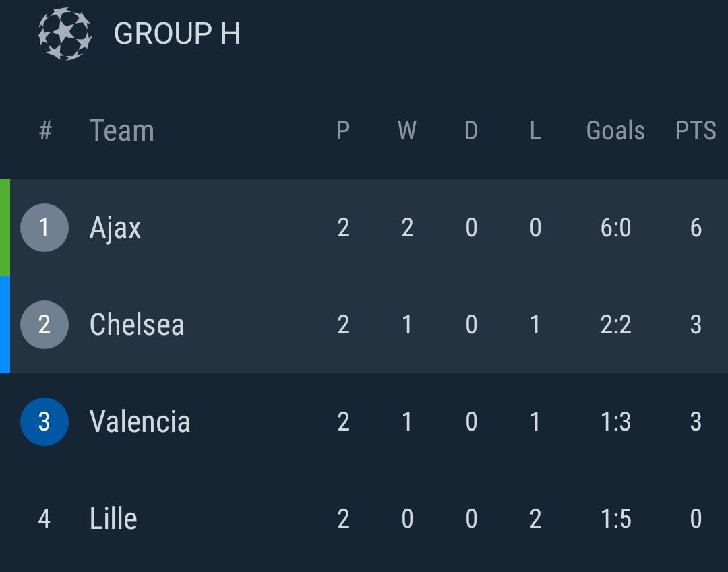This screenshot has width=728, height=572.
Task: Select the rank 1 circle badge
Action: [x=44, y=228]
